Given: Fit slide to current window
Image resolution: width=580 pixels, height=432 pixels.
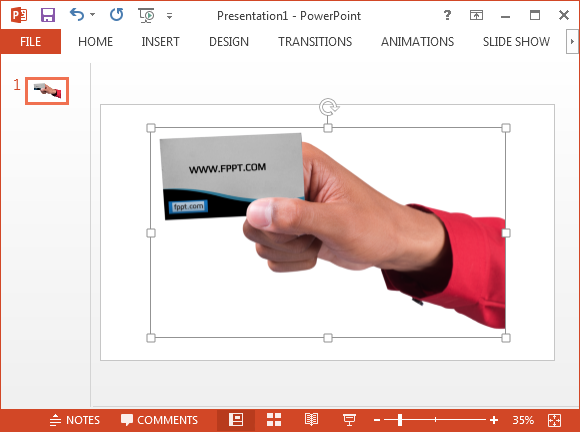Looking at the screenshot, I should click(x=554, y=420).
